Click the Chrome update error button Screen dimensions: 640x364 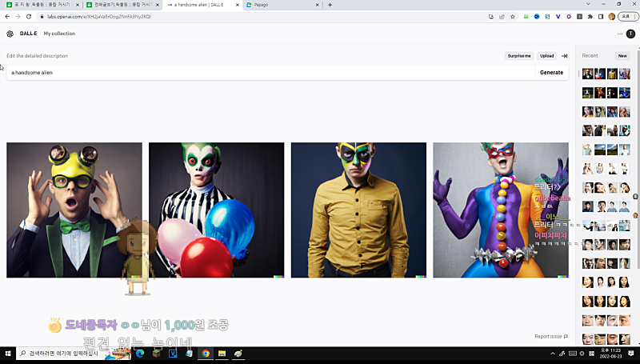[x=628, y=17]
